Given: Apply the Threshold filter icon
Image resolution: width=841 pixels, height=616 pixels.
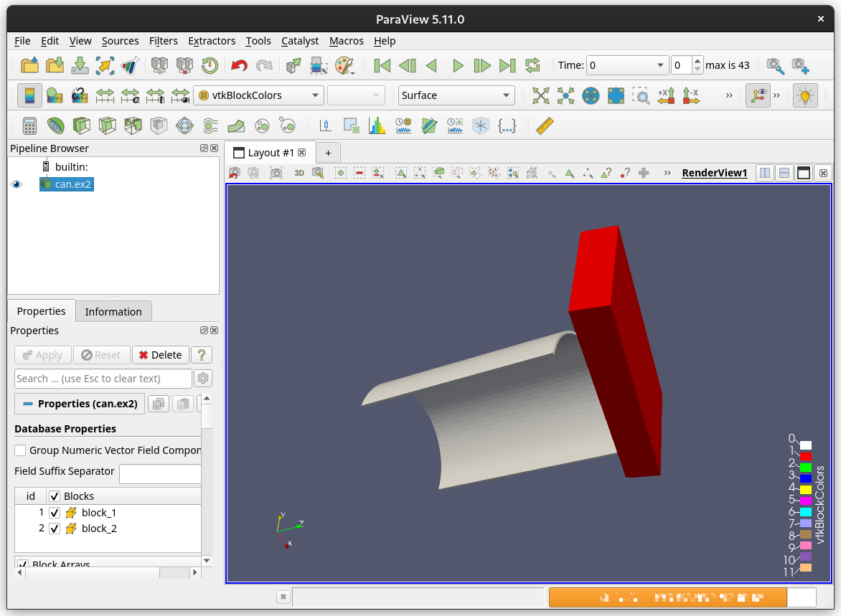Looking at the screenshot, I should 133,126.
